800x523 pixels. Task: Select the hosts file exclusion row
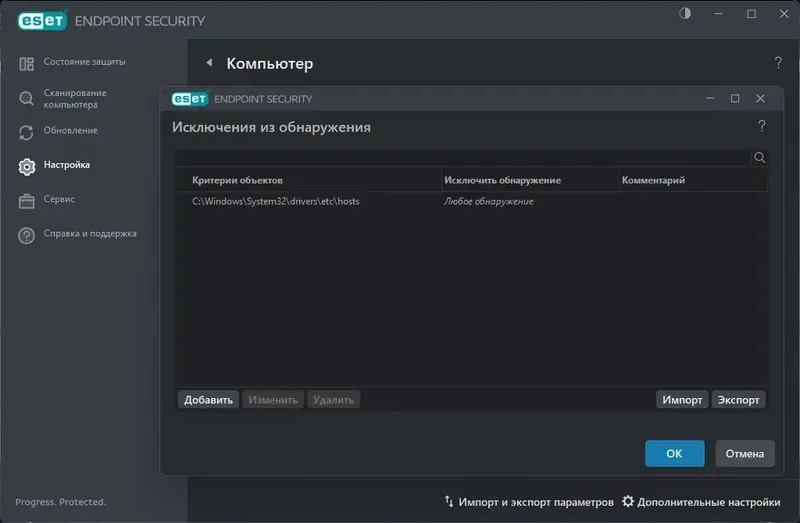point(471,202)
